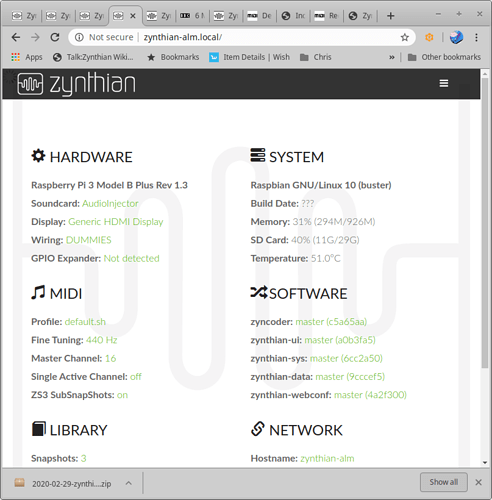Click the SD Card 40% (11G/29G) value

click(325, 240)
